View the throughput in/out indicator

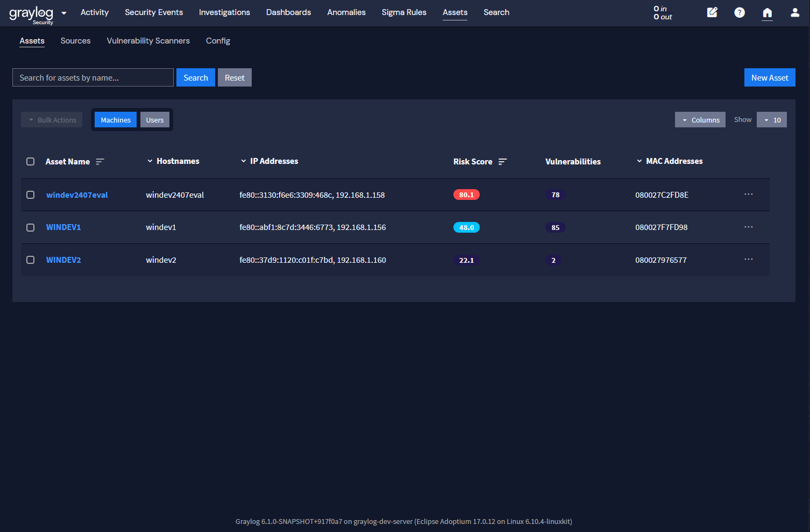[x=663, y=13]
